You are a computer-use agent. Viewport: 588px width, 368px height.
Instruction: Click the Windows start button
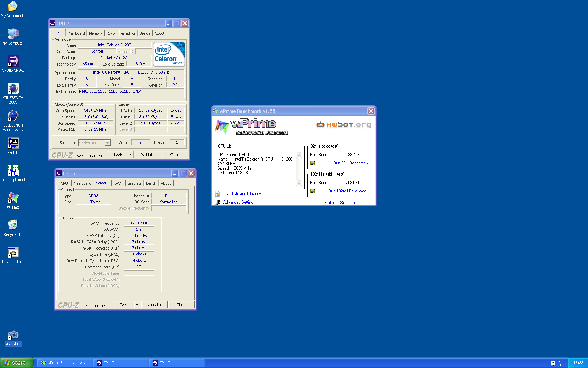[x=17, y=363]
